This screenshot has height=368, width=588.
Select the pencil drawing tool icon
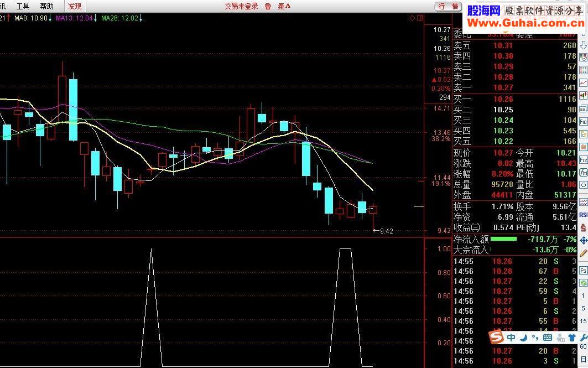click(x=584, y=253)
